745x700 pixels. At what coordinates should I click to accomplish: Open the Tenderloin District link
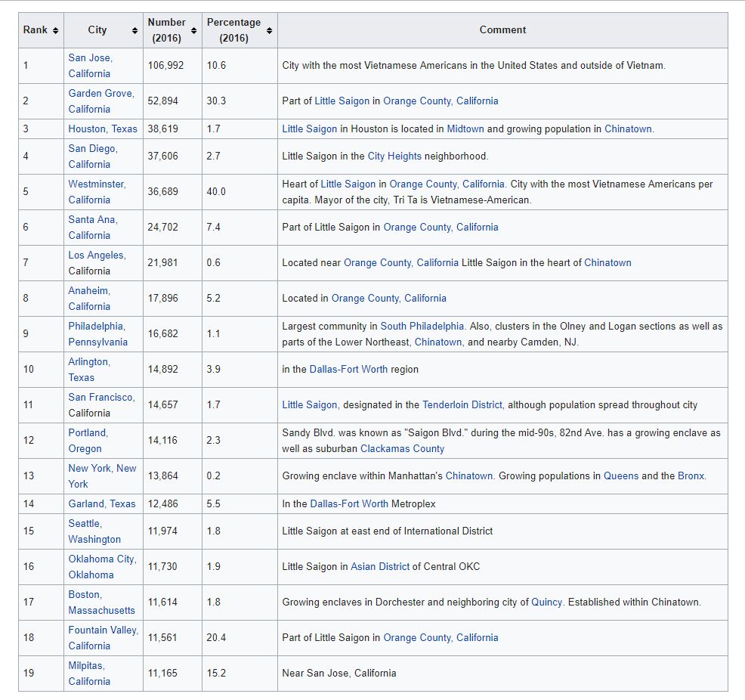[x=462, y=405]
